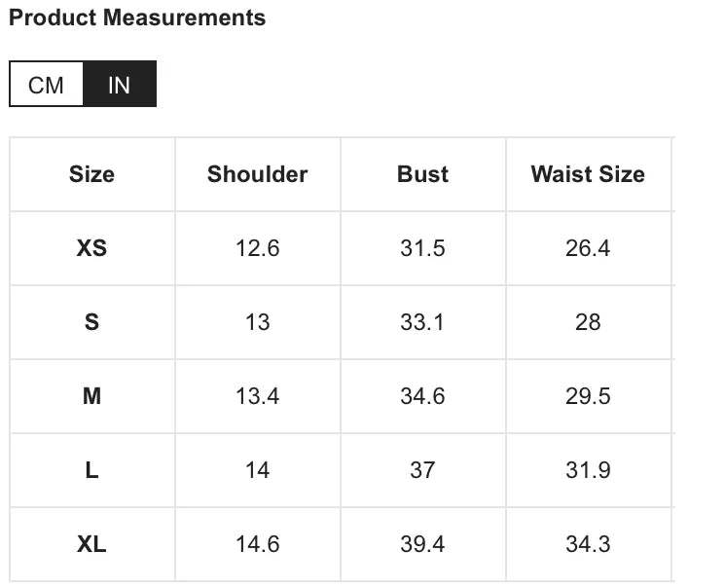Select the L size row label

[91, 470]
